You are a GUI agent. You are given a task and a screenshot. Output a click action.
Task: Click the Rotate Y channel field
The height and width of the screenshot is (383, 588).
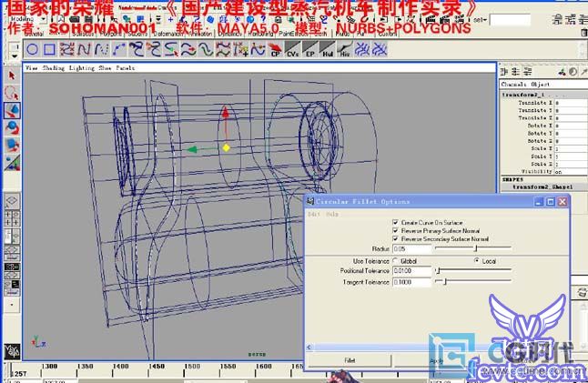pyautogui.click(x=571, y=134)
